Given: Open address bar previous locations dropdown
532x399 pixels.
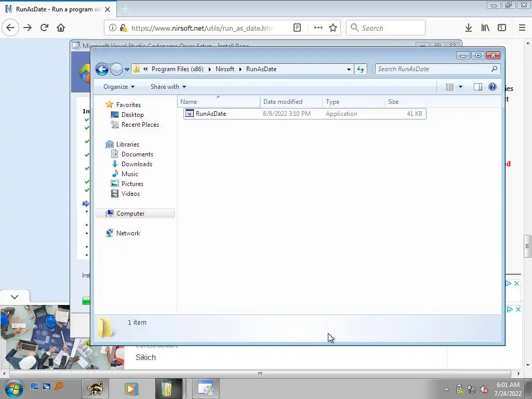Looking at the screenshot, I should pyautogui.click(x=349, y=69).
